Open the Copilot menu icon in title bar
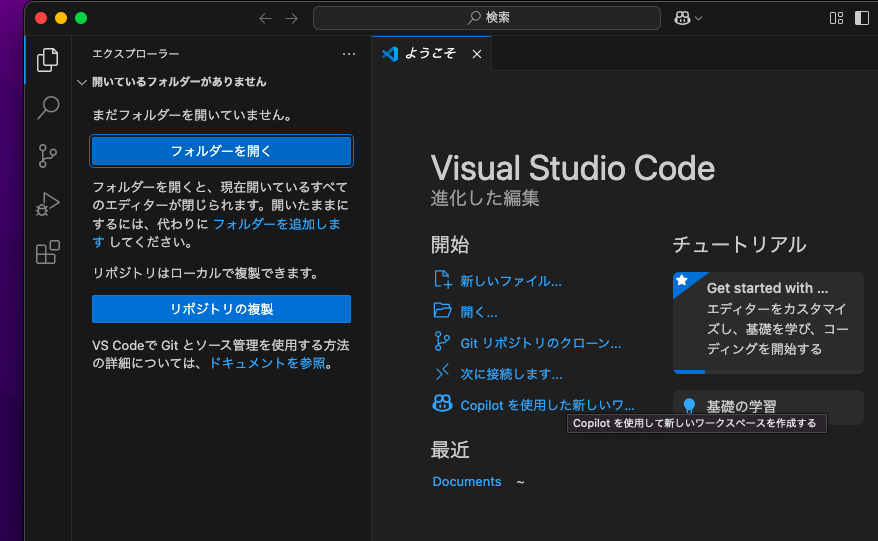This screenshot has height=541, width=878. pos(682,18)
